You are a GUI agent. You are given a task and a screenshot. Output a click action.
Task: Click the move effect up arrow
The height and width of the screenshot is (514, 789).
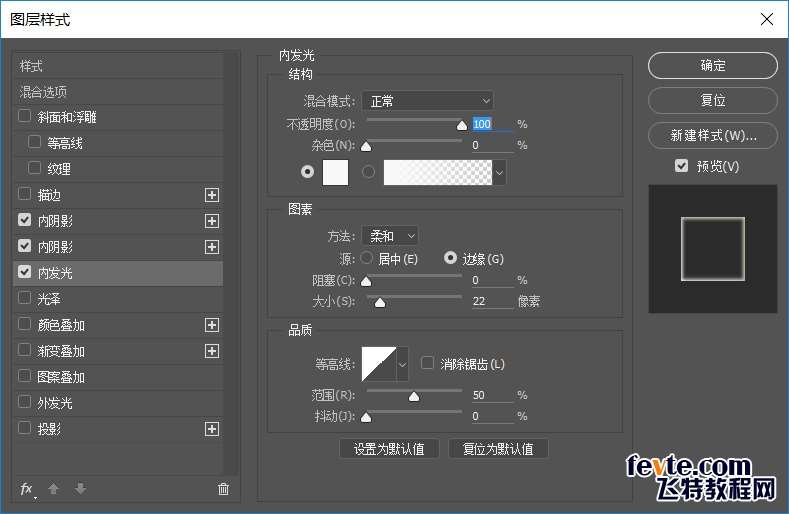tap(54, 489)
